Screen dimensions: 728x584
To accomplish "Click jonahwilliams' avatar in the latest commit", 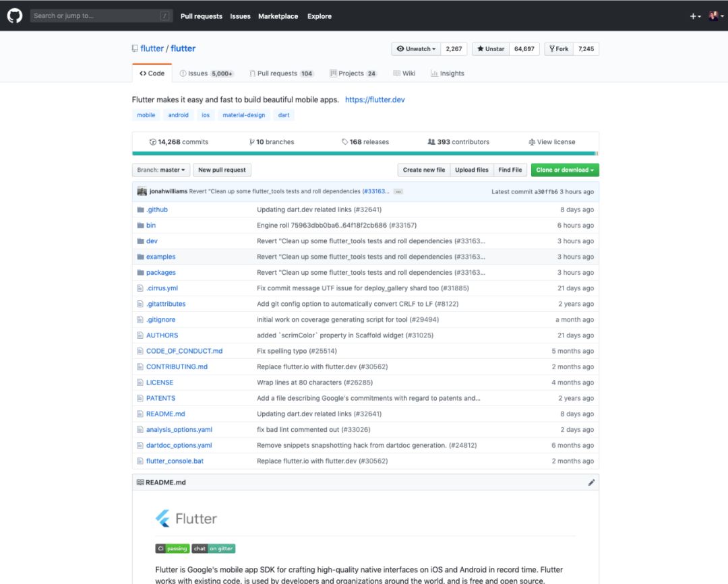I will [142, 191].
